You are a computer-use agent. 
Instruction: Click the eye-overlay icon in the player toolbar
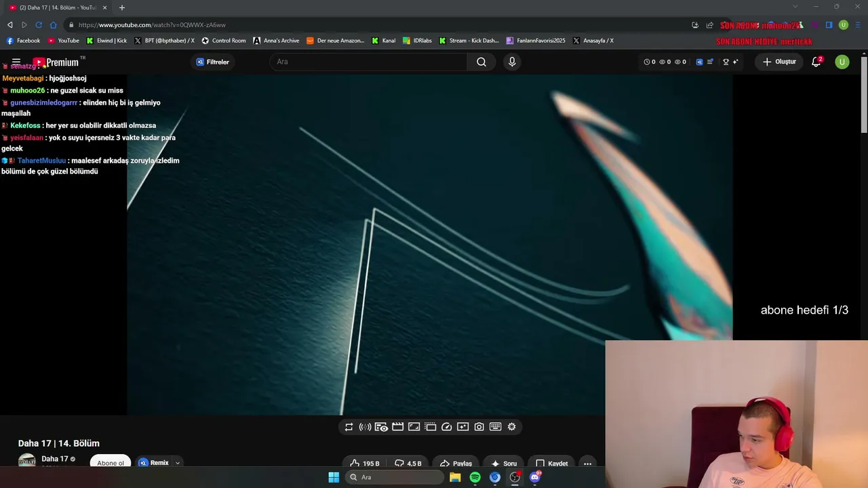[x=381, y=427]
